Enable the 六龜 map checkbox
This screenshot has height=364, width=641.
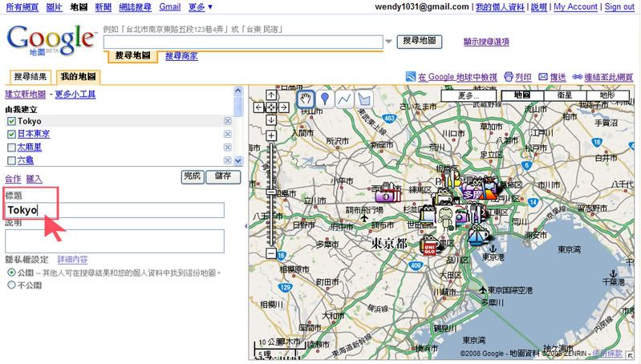(x=11, y=160)
